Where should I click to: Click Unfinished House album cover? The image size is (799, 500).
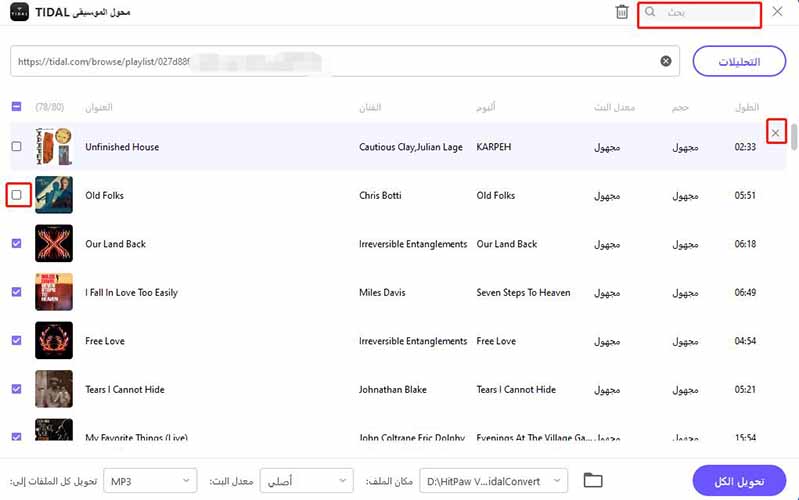[54, 146]
